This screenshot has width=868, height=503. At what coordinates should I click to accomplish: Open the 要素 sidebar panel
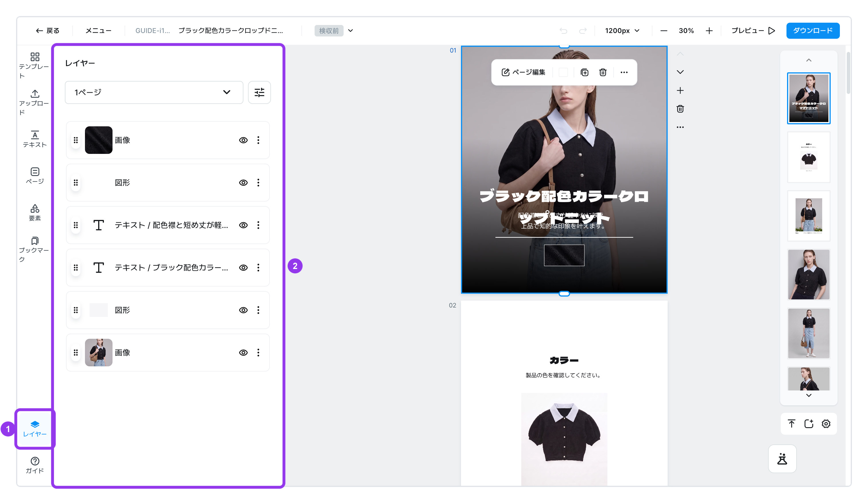34,212
